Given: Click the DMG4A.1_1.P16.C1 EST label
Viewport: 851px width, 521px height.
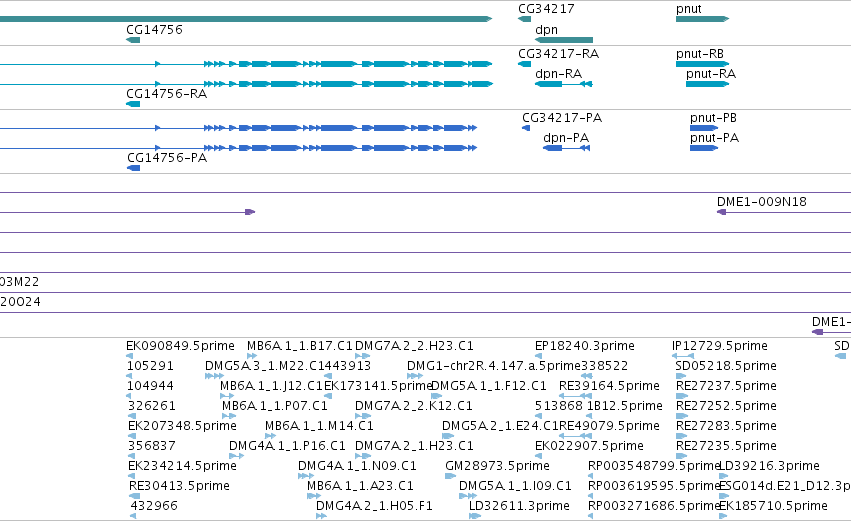Looking at the screenshot, I should (x=287, y=446).
